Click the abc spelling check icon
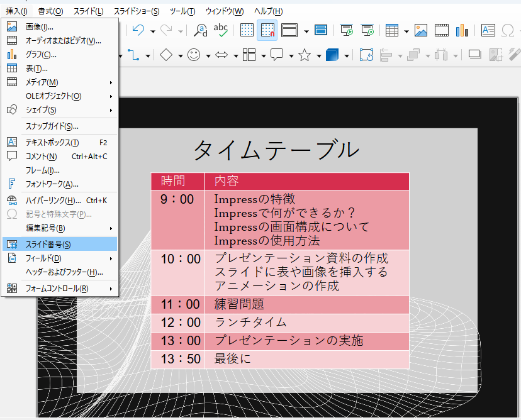The height and width of the screenshot is (420, 521). click(221, 30)
